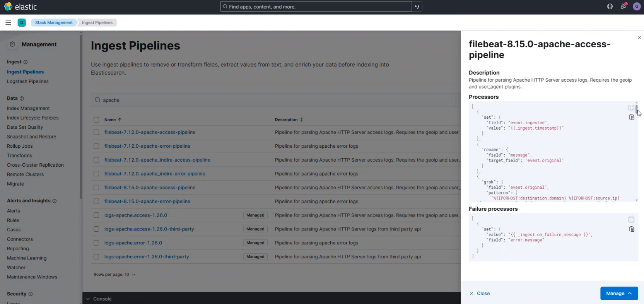Click the Security section help icon
Screen dimensions: 644x304
click(x=31, y=294)
